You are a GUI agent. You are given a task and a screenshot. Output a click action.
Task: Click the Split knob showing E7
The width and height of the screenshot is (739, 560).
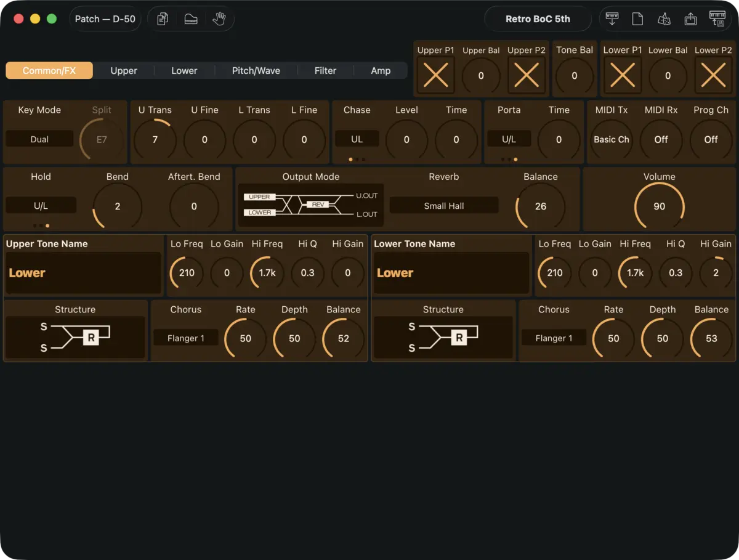point(102,140)
